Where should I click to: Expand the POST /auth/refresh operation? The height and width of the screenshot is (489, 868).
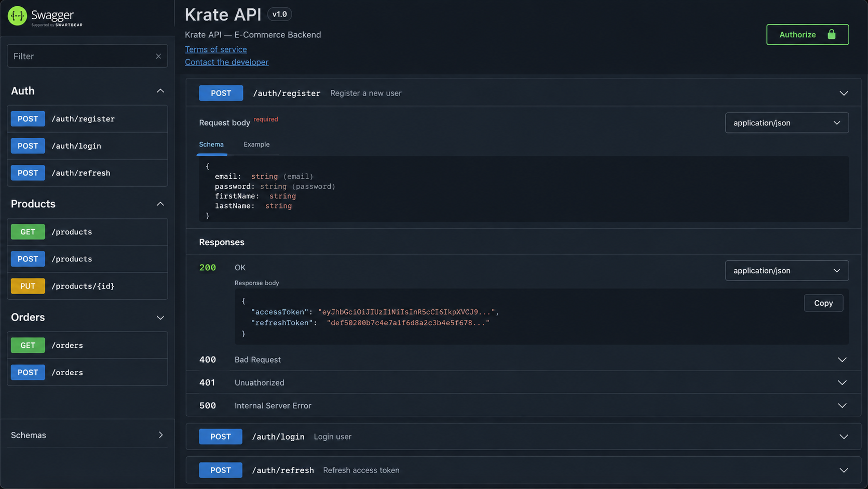tap(523, 470)
